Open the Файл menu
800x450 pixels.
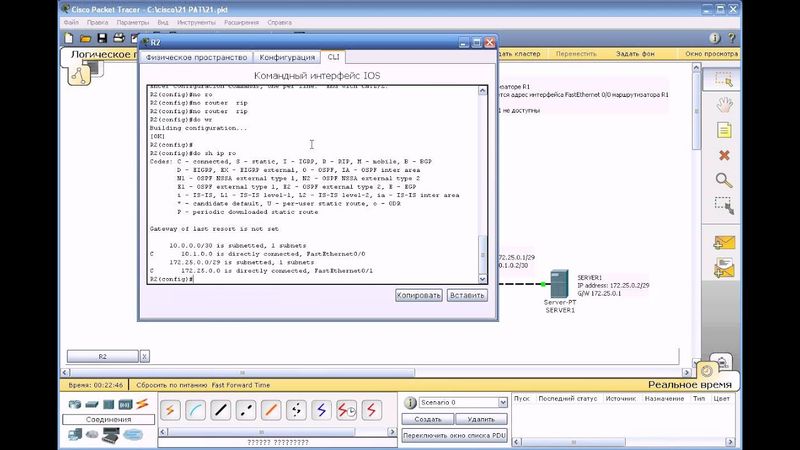pos(71,22)
